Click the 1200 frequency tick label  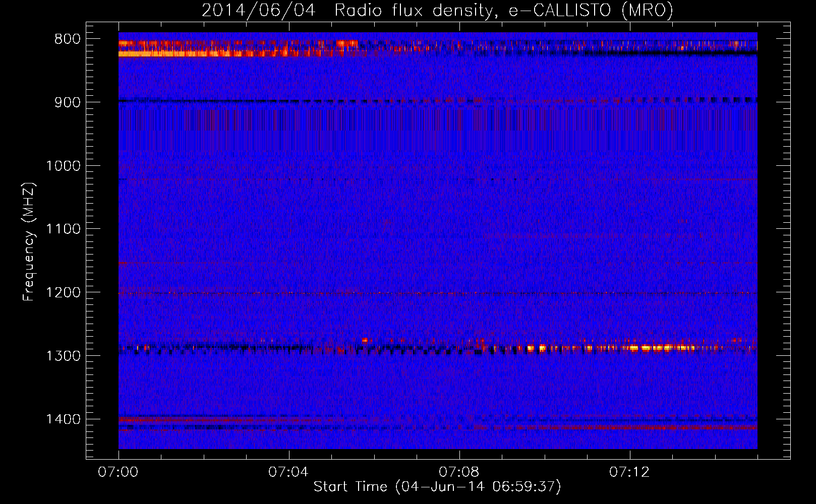pos(63,293)
